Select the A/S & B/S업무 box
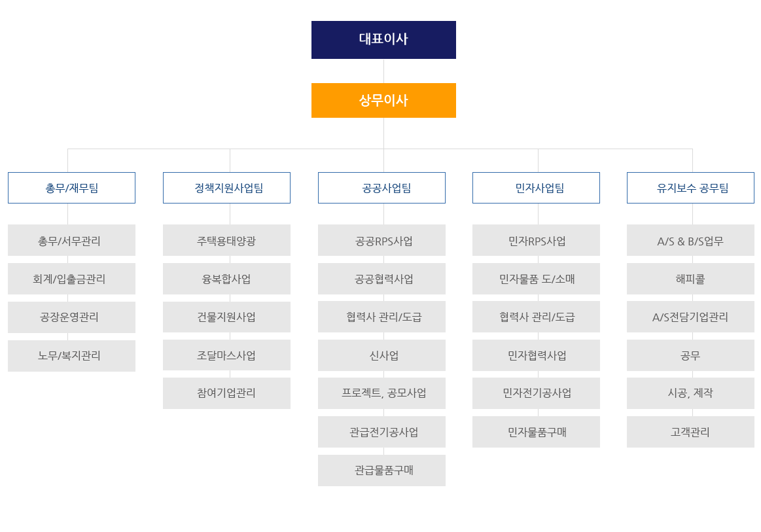The height and width of the screenshot is (532, 761). point(690,240)
